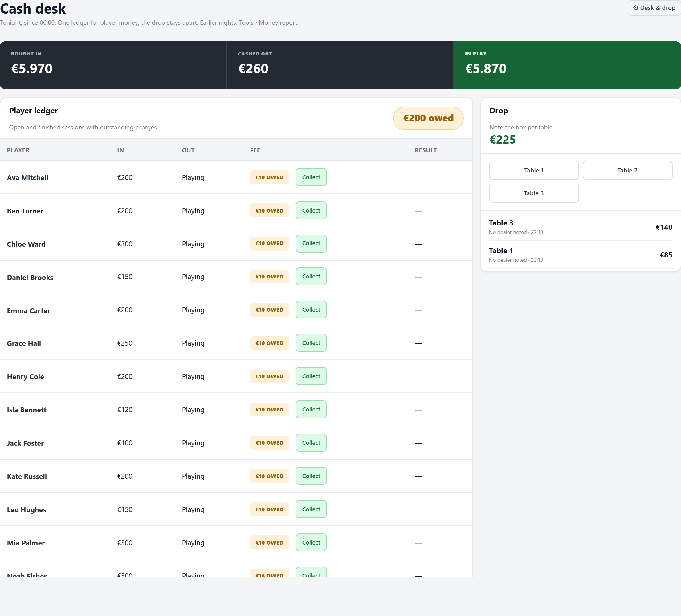Select Jack Foster's Playing status

click(193, 443)
